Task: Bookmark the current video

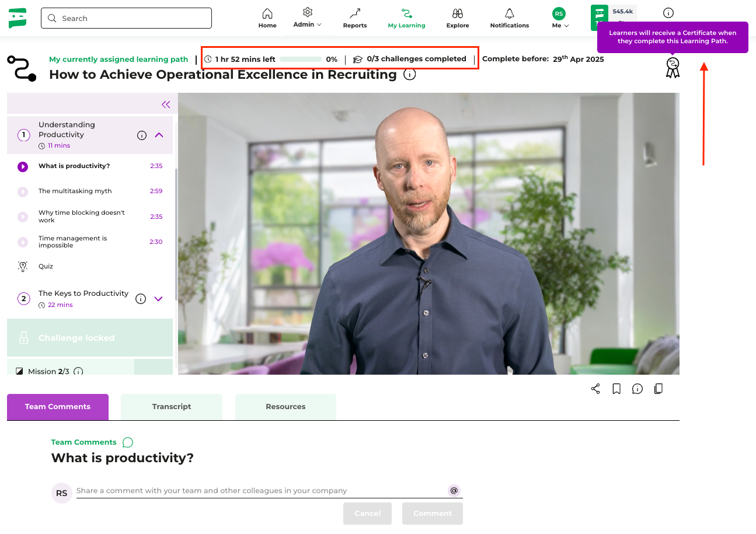Action: (x=616, y=389)
